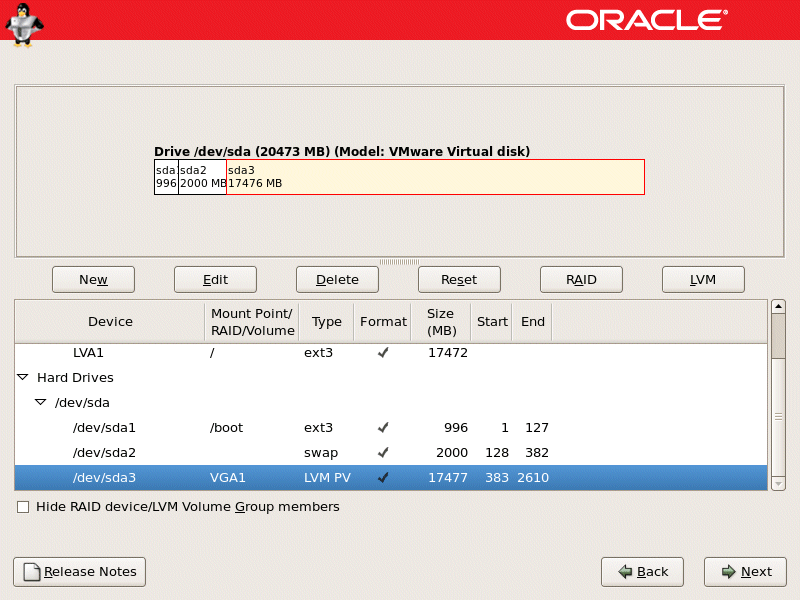
Task: Collapse the /dev/sda tree node
Action: click(40, 403)
